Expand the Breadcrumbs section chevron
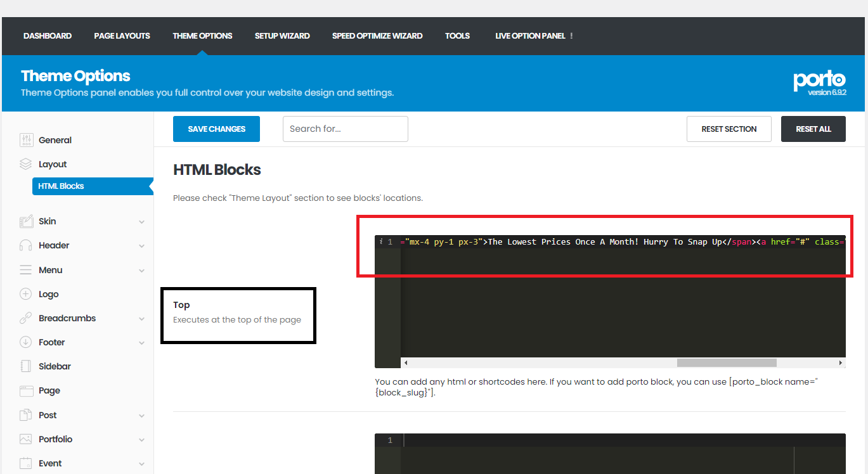Screen dimensions: 868x474 (x=141, y=319)
